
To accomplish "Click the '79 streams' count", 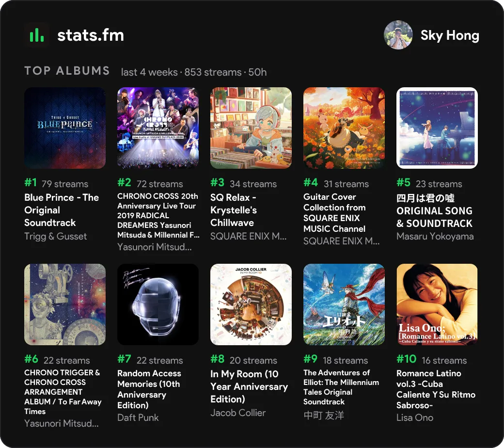I will (65, 184).
